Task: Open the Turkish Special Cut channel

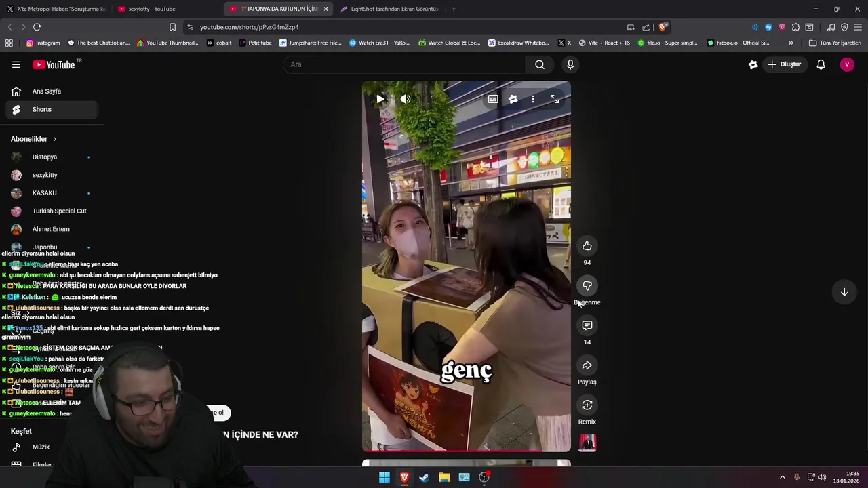Action: pos(52,211)
